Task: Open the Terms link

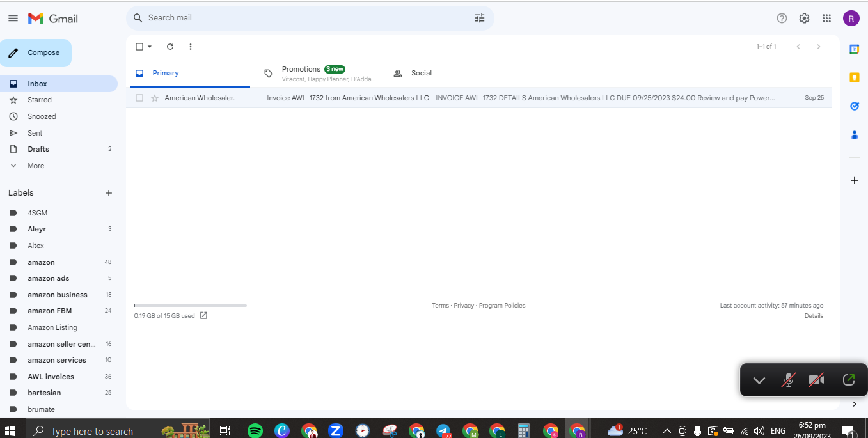Action: 440,306
